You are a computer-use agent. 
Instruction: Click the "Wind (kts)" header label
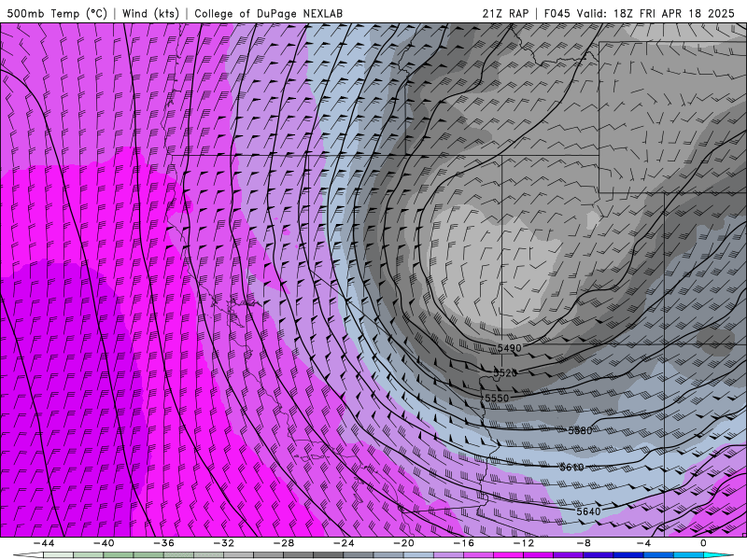150,13
